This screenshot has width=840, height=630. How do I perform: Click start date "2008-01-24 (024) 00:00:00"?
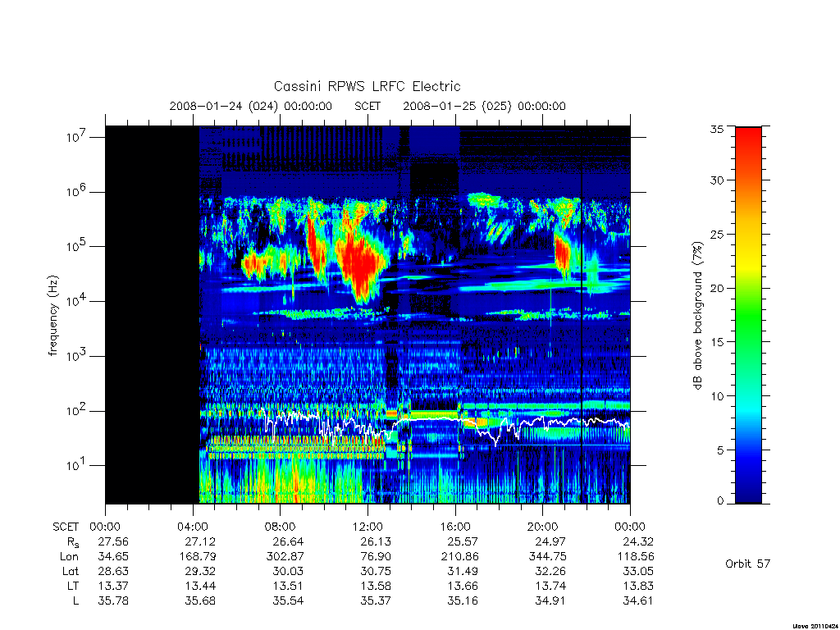click(x=251, y=106)
